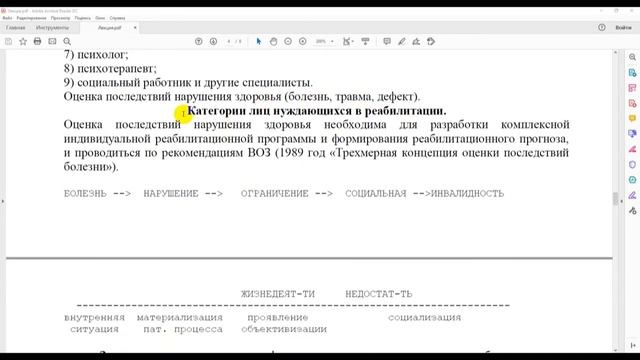Activate the selection arrow tool
Image resolution: width=640 pixels, height=360 pixels.
click(x=258, y=41)
